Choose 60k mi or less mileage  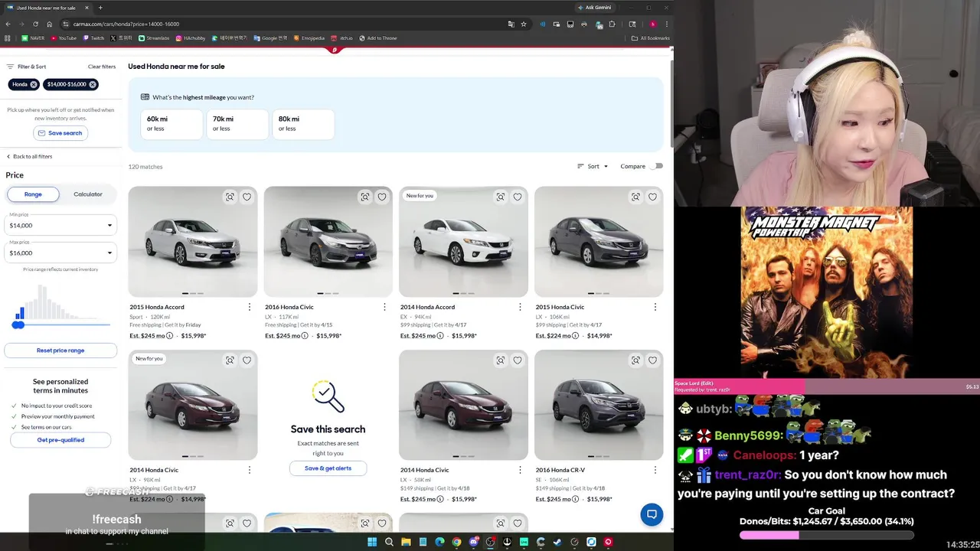click(171, 124)
